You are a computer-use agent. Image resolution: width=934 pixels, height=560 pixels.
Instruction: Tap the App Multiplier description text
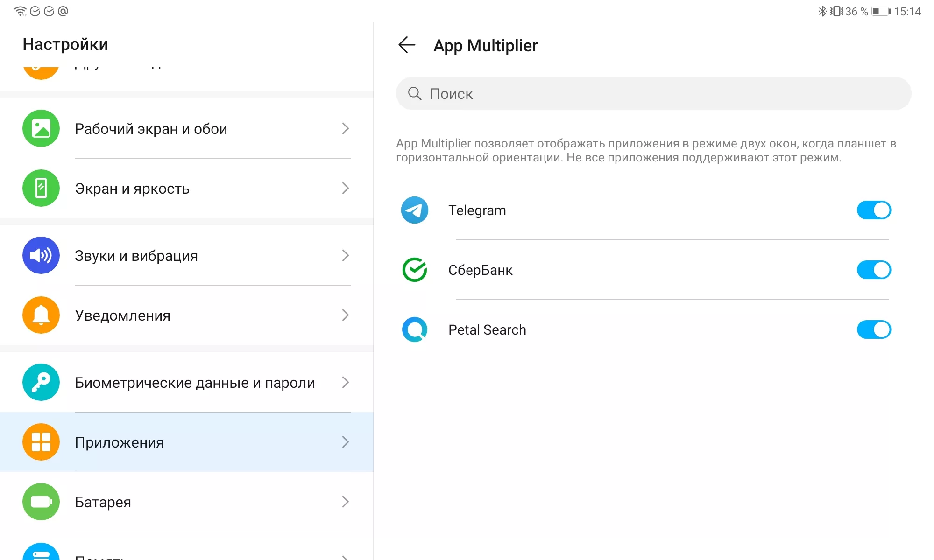pyautogui.click(x=646, y=150)
